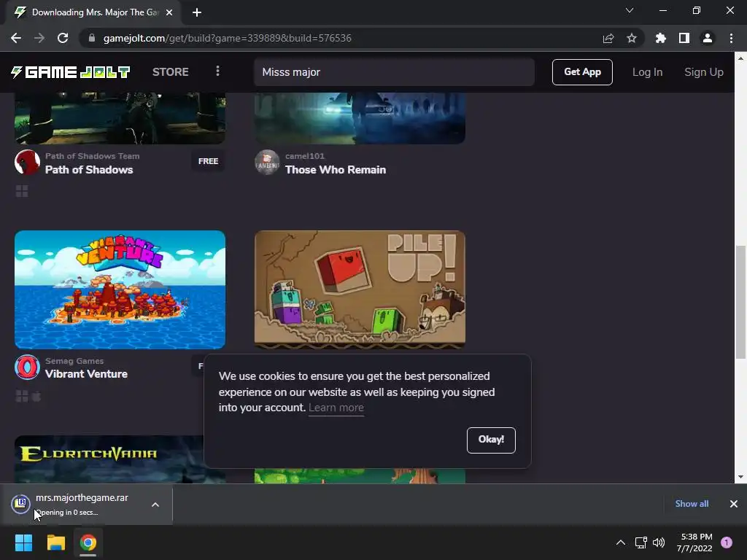747x560 pixels.
Task: Open the Chrome extensions puzzle icon
Action: point(661,38)
